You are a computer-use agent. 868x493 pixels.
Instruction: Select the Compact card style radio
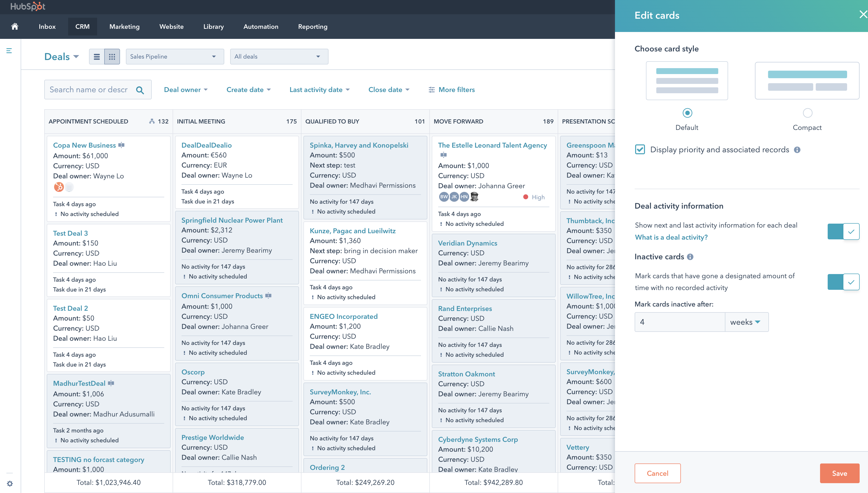coord(808,113)
